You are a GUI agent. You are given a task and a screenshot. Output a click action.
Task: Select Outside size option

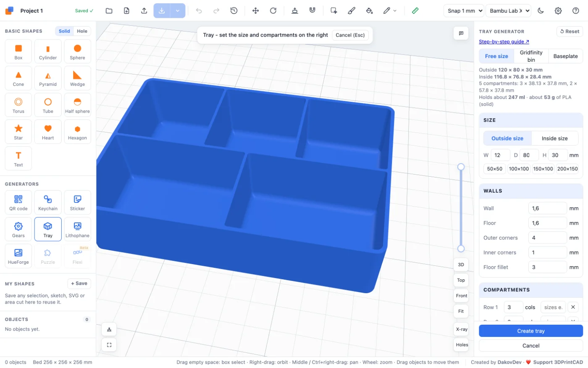pos(507,138)
